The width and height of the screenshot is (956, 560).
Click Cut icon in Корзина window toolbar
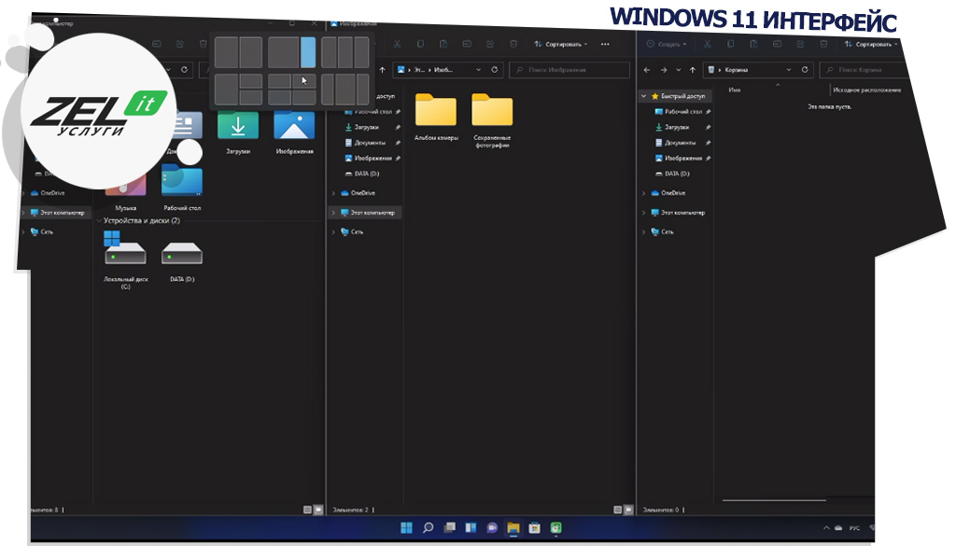point(708,44)
